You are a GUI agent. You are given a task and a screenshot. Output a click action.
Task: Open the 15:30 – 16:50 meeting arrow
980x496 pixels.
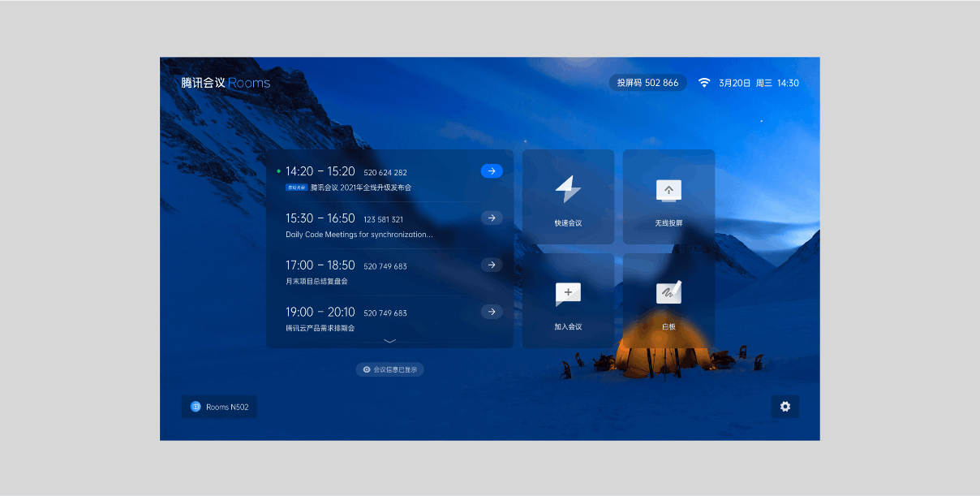492,218
